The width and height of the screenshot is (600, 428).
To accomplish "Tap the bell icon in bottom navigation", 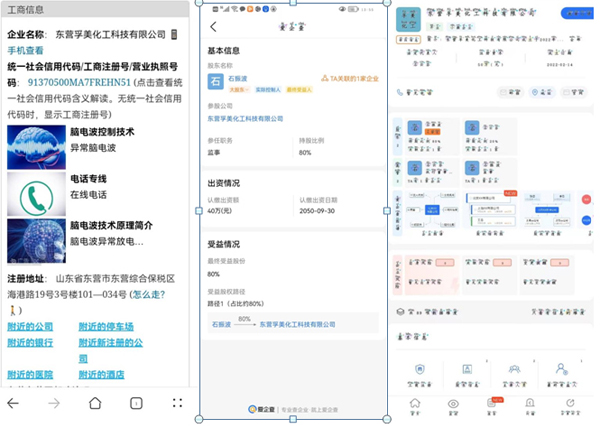I will pos(530,403).
